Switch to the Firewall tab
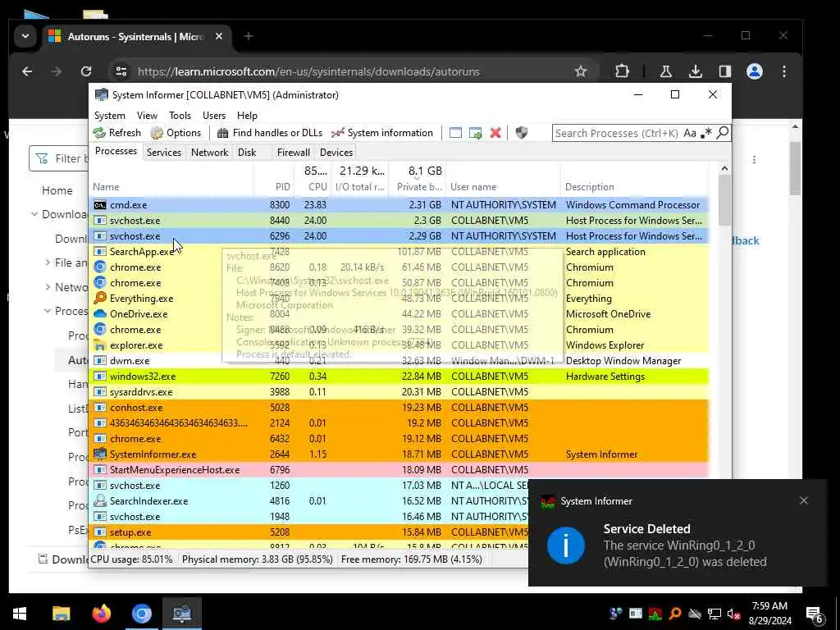Viewport: 840px width, 630px height. [x=293, y=152]
